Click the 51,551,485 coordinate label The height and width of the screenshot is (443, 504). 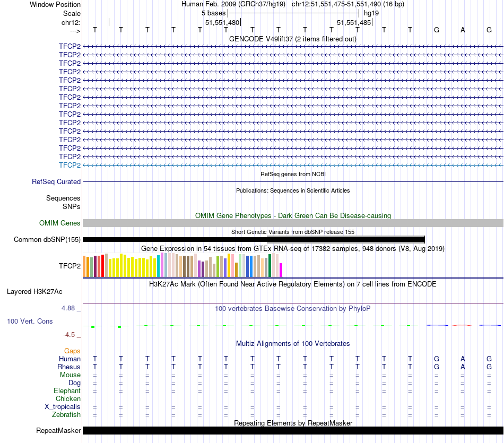354,22
